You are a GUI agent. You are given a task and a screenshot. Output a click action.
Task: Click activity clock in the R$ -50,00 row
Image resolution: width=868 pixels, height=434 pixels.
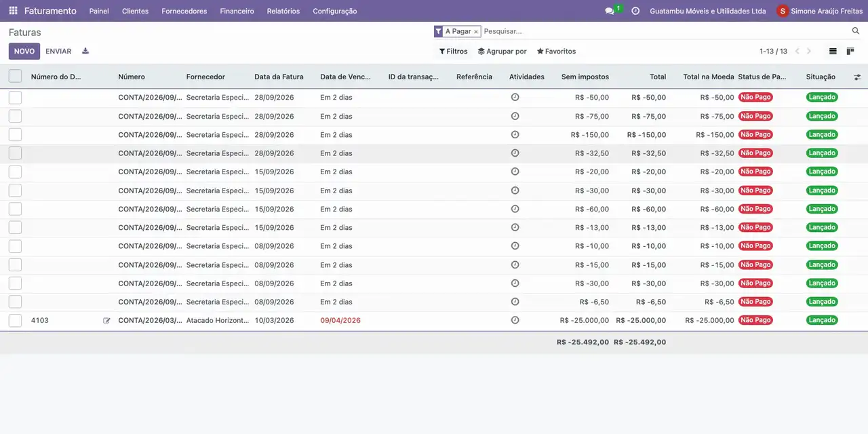(515, 97)
